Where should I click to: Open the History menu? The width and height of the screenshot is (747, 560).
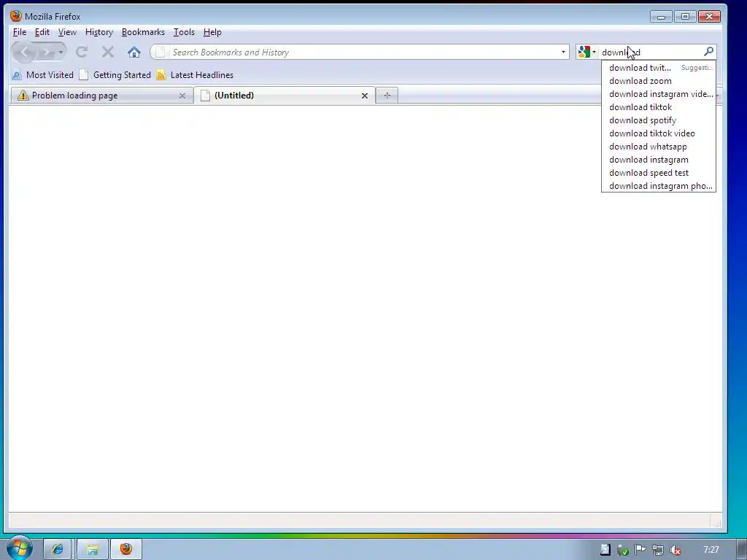pyautogui.click(x=99, y=32)
